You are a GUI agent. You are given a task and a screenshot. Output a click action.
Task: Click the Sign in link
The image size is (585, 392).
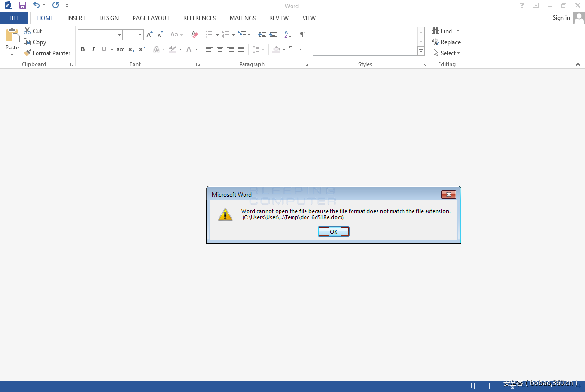coord(561,18)
